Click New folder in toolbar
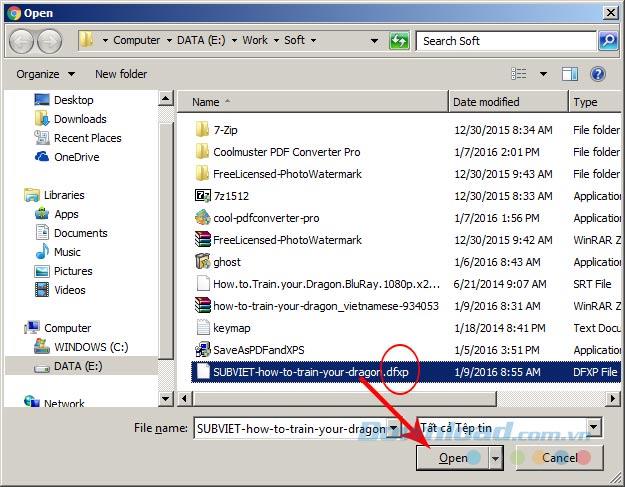Image resolution: width=625 pixels, height=487 pixels. (120, 74)
